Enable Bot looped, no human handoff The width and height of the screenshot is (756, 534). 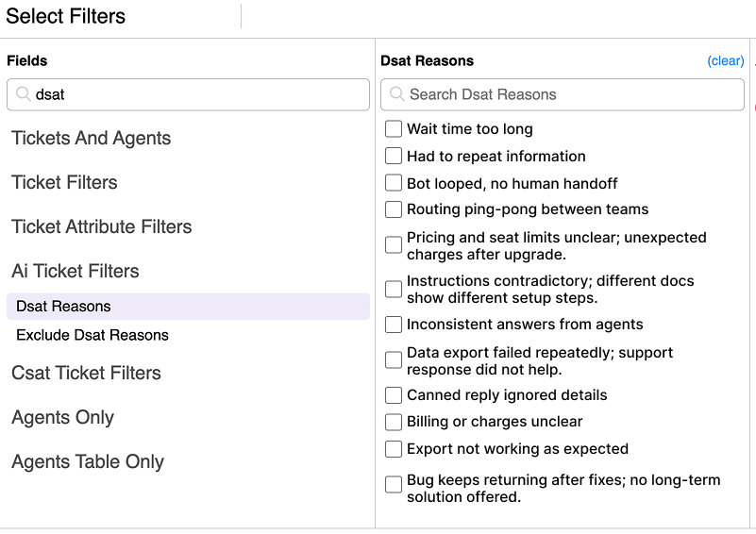394,183
